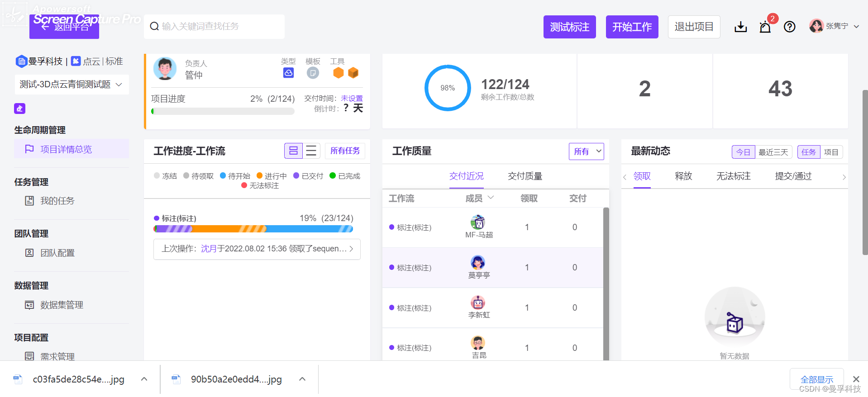Click the user avatar of 张隽宁
Viewport: 868px width, 397px height.
point(816,26)
